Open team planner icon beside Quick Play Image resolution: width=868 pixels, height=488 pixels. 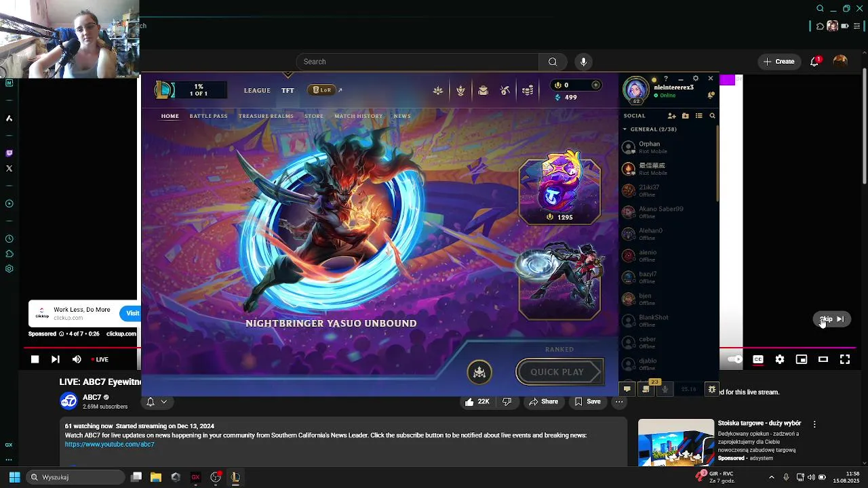point(479,371)
